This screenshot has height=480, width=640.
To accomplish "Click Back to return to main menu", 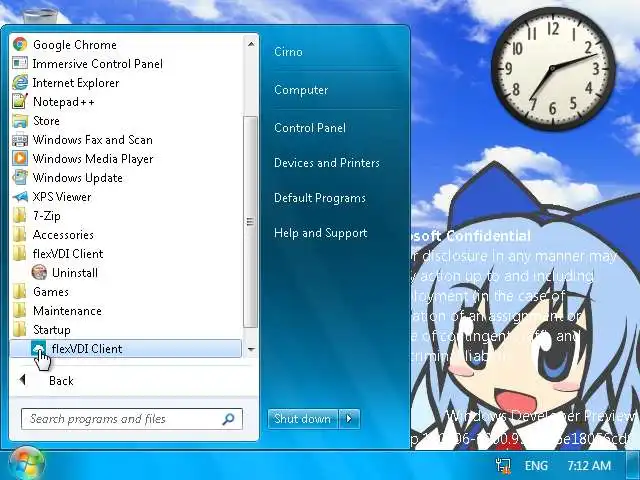I will [x=61, y=380].
